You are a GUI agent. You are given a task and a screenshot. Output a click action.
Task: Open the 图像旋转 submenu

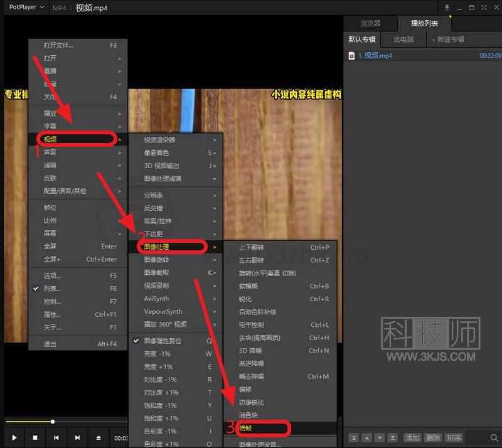pyautogui.click(x=176, y=260)
